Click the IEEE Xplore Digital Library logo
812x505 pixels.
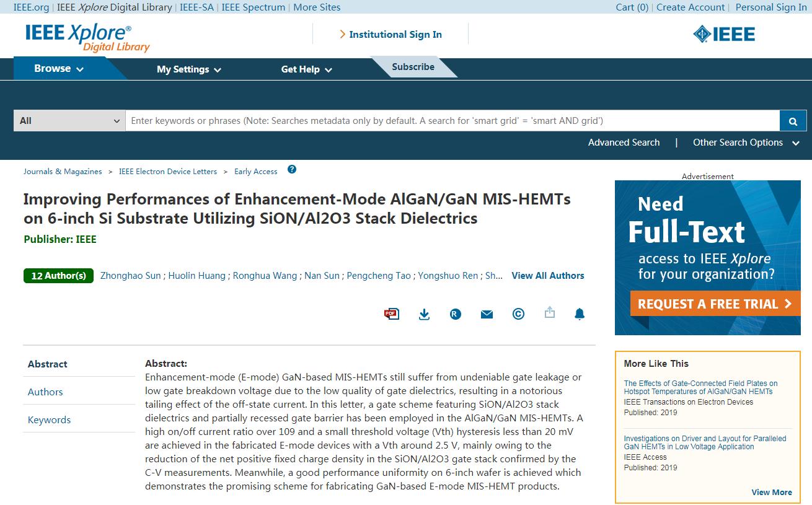87,38
